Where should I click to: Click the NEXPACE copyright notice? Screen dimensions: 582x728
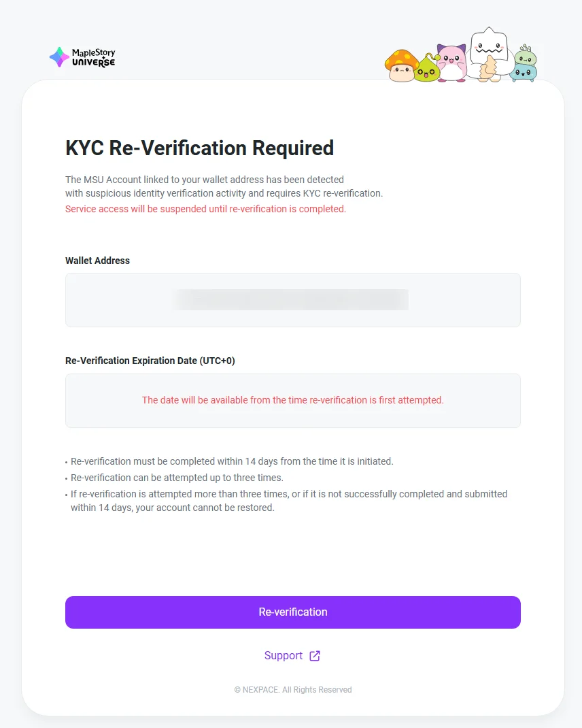[x=292, y=689]
